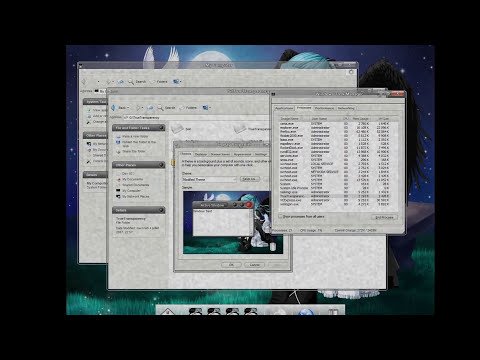Open Views icon in TrueTransparency folder window

[205, 108]
